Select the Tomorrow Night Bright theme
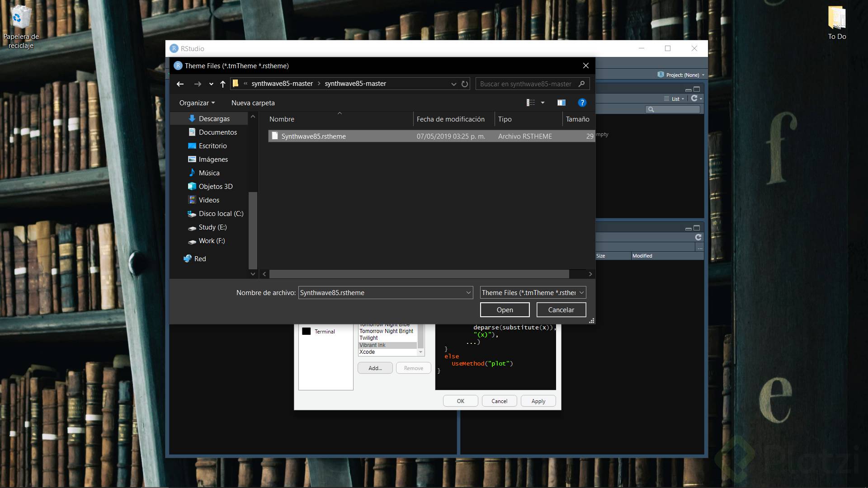 387,331
